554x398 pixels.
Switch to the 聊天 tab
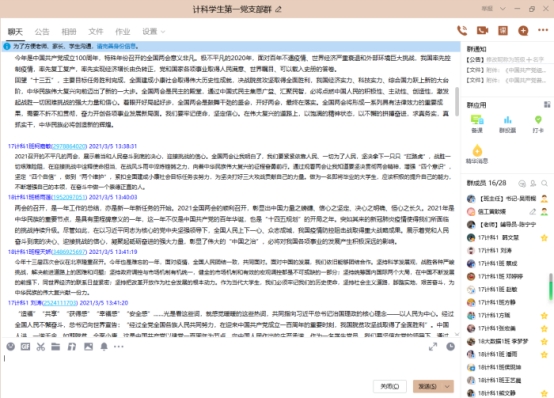[15, 32]
